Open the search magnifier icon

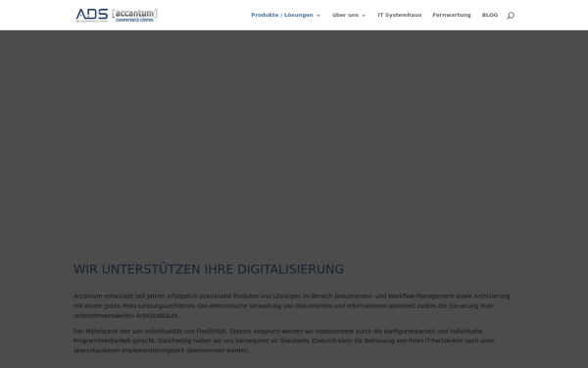(x=511, y=16)
